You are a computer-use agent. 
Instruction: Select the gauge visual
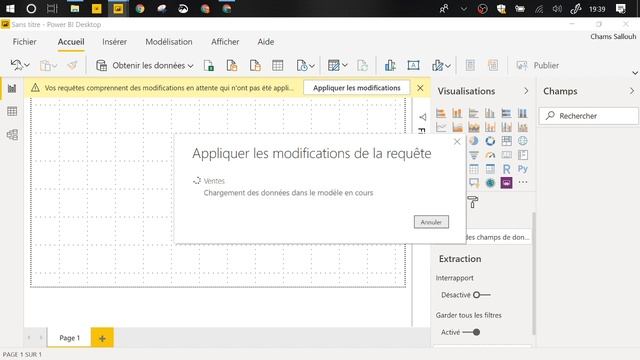pos(490,155)
